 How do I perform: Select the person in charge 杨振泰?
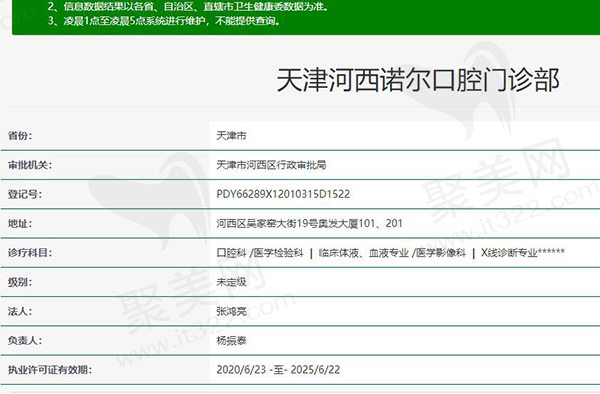tap(231, 340)
